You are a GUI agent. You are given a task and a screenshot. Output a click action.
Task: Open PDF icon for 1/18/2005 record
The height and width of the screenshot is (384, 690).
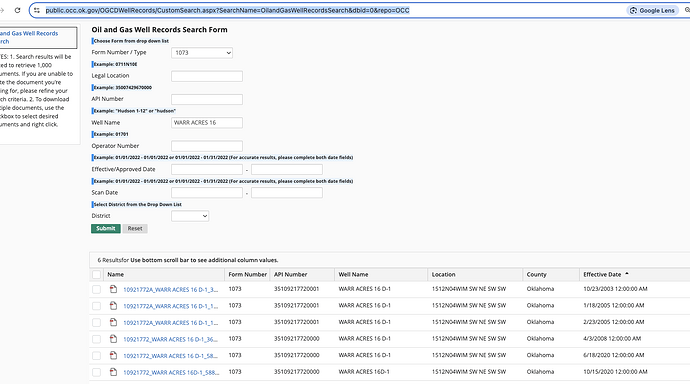(x=114, y=306)
